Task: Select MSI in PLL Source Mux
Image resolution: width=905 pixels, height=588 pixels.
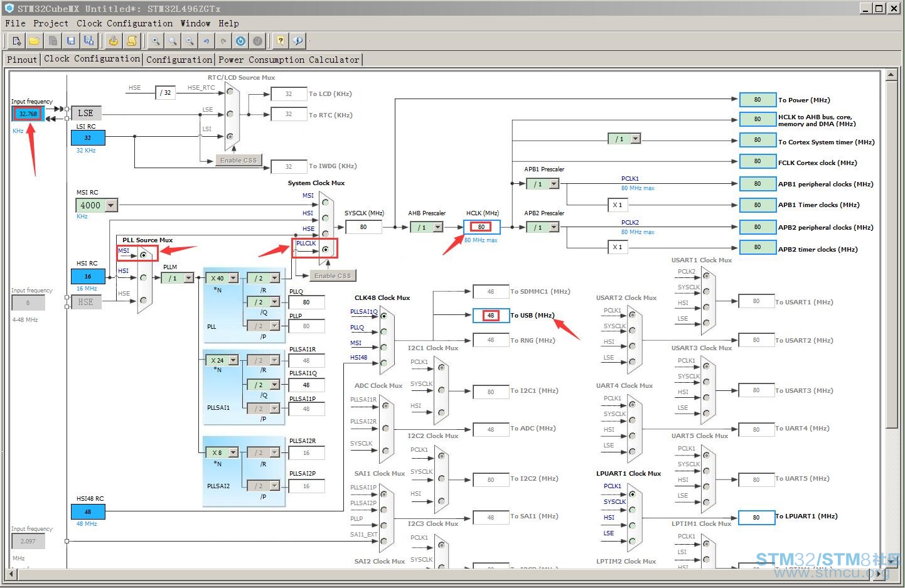Action: [x=144, y=255]
